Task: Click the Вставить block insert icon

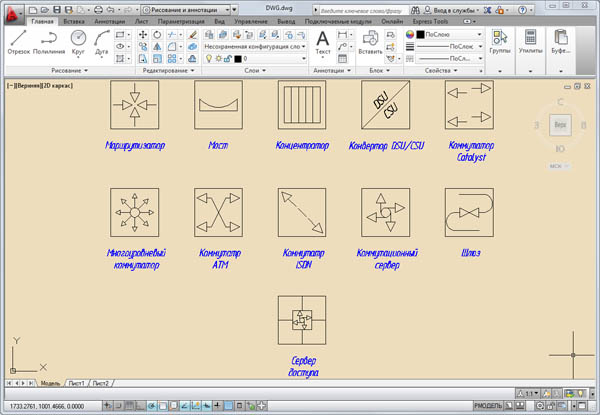Action: (369, 40)
